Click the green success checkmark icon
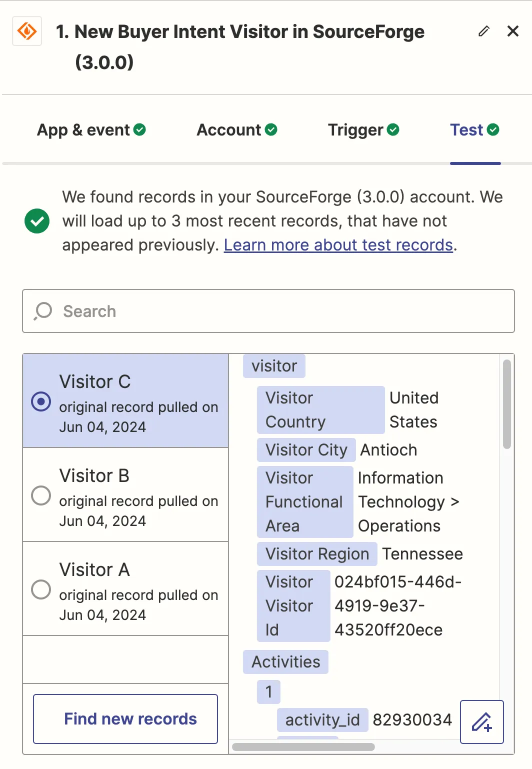The height and width of the screenshot is (769, 532). tap(37, 221)
